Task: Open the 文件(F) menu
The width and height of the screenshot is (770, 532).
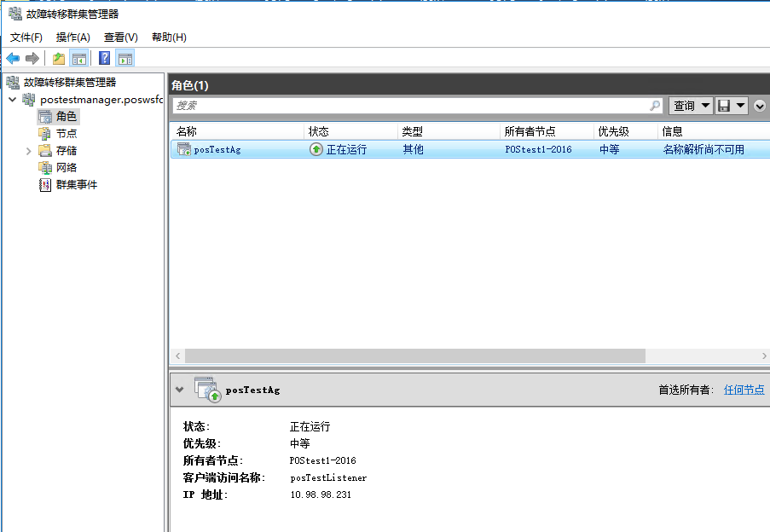Action: pos(26,38)
